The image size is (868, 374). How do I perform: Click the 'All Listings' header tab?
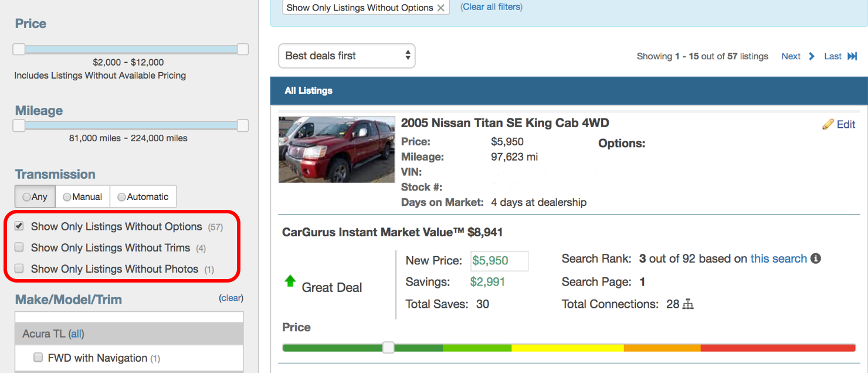click(308, 90)
